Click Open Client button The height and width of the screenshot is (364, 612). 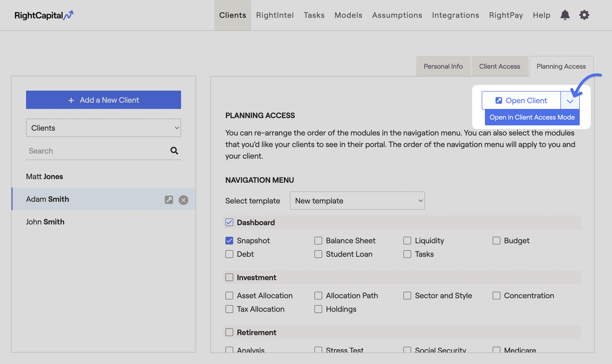521,100
